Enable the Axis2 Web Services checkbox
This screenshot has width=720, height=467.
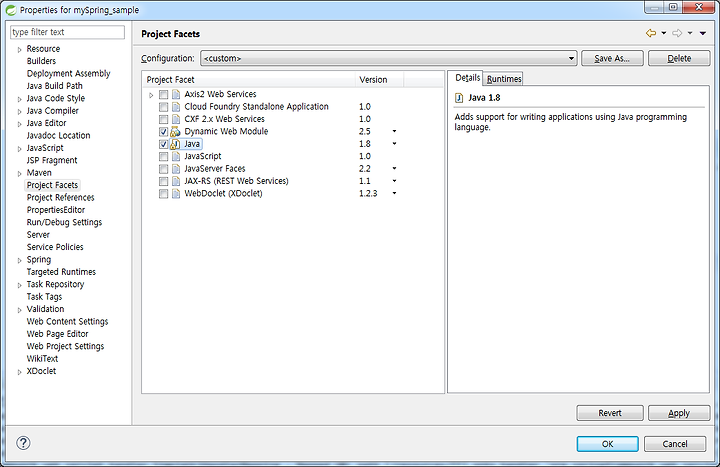(x=163, y=95)
